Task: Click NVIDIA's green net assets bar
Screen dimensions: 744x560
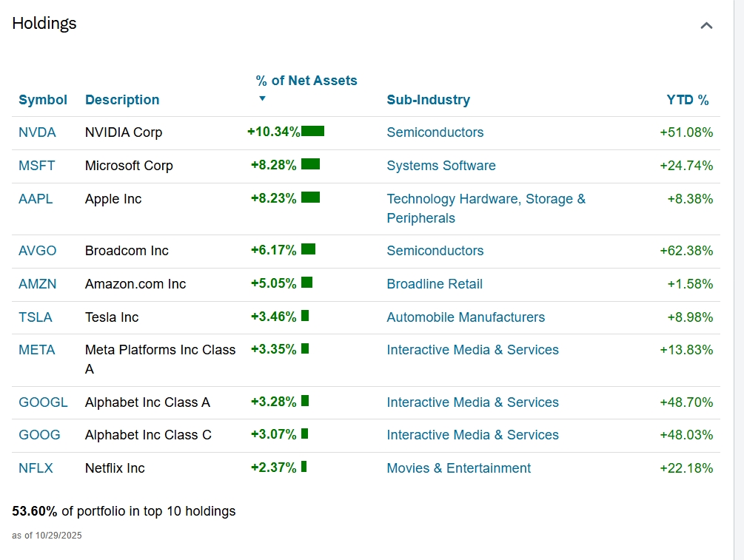Action: coord(313,132)
